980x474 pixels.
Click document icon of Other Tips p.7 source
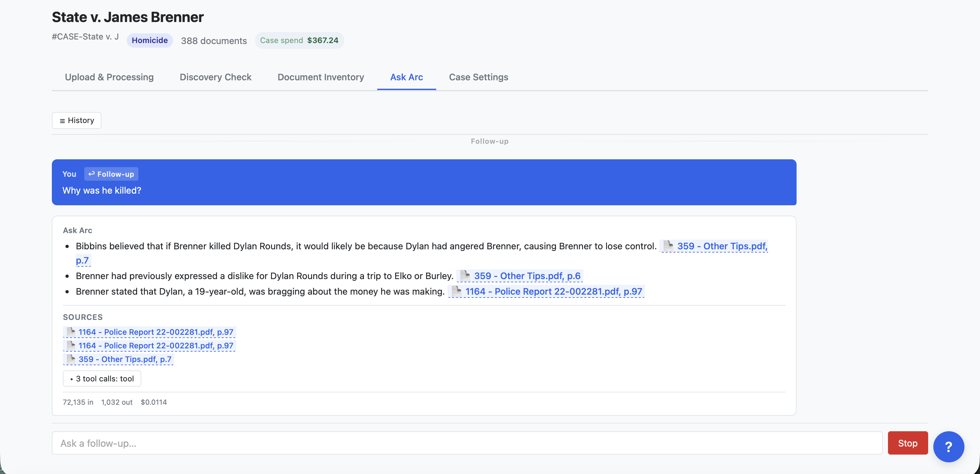71,359
